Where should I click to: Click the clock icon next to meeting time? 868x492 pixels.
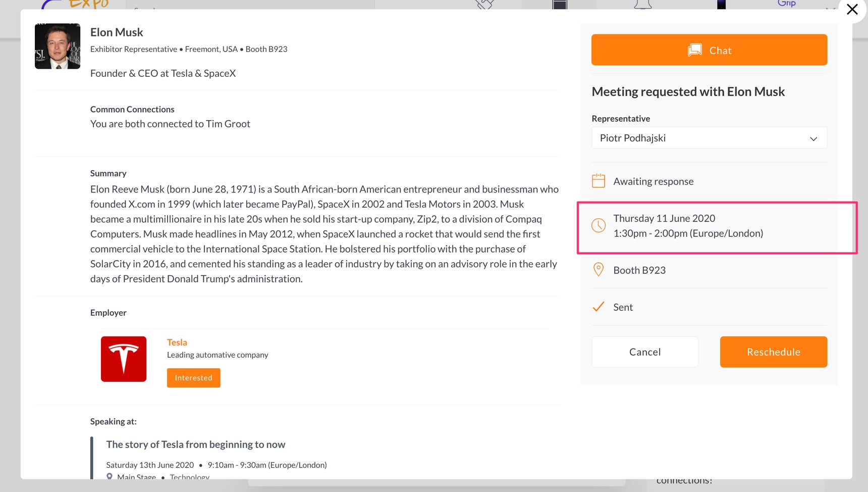(599, 226)
